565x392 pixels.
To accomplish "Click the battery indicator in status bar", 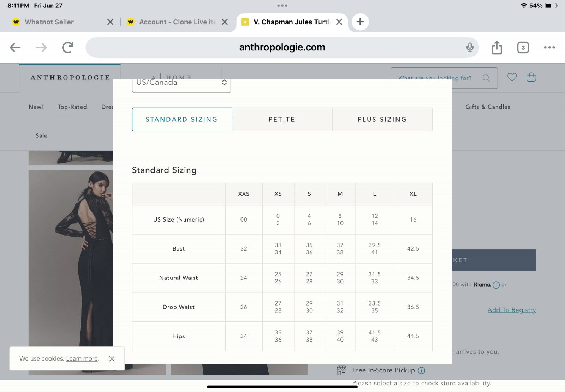I will point(551,6).
